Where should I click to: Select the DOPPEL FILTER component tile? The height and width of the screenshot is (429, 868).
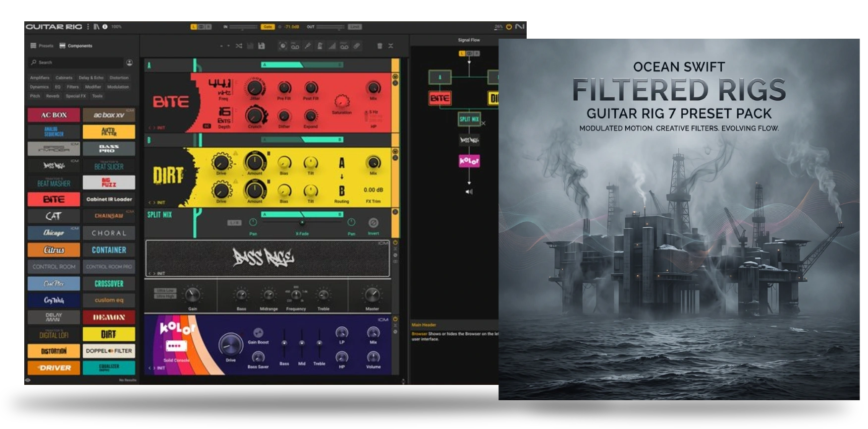(x=109, y=351)
